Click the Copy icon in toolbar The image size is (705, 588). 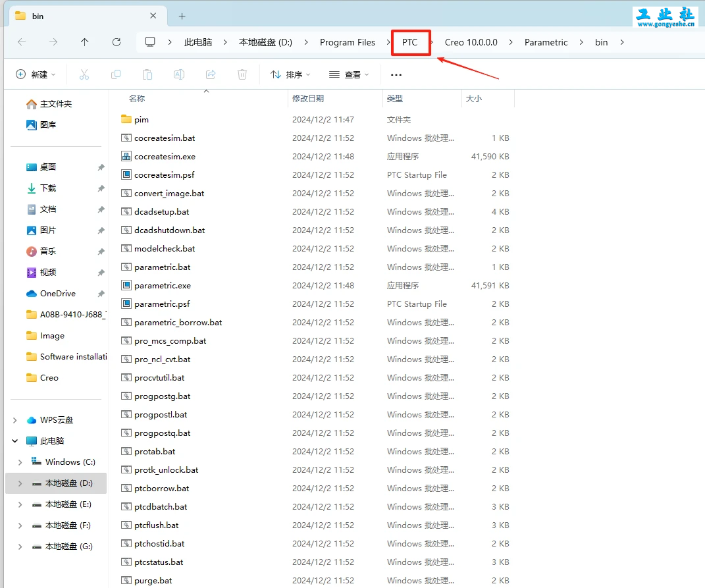click(x=116, y=74)
